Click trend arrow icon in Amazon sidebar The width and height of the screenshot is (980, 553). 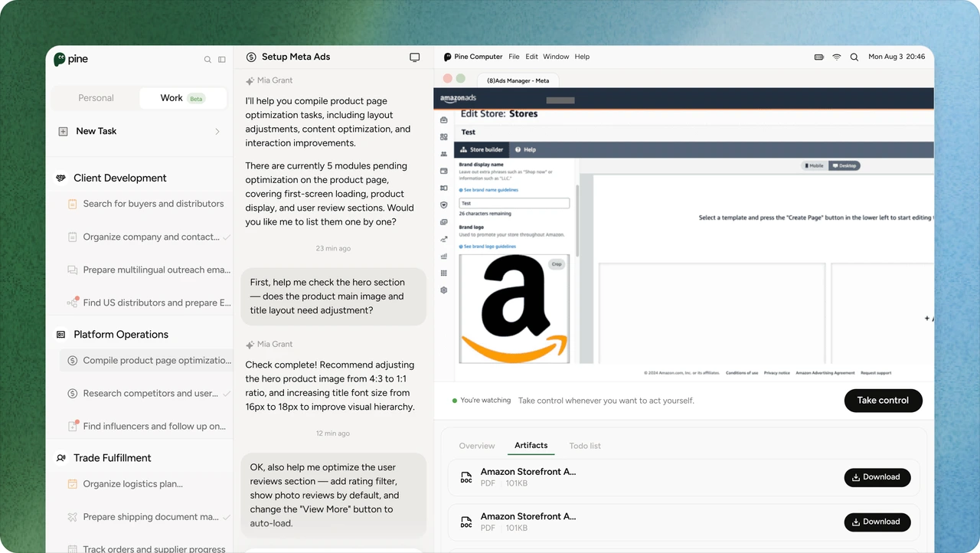pos(444,240)
